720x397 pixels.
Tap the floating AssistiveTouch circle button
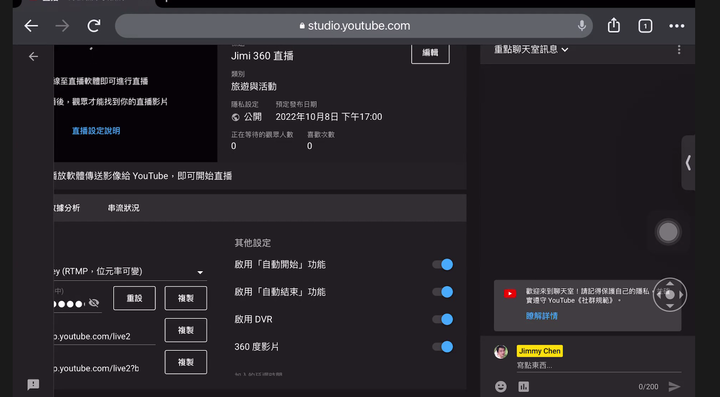(668, 232)
